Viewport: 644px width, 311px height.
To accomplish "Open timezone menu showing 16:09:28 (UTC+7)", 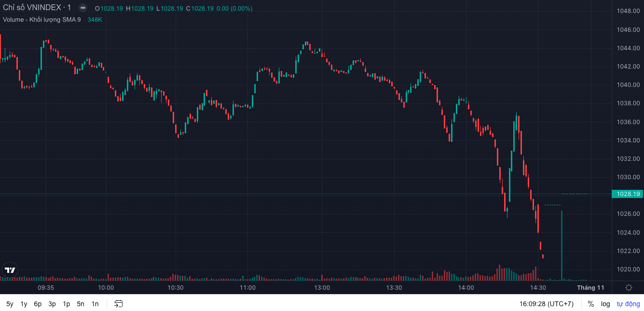I will 547,304.
